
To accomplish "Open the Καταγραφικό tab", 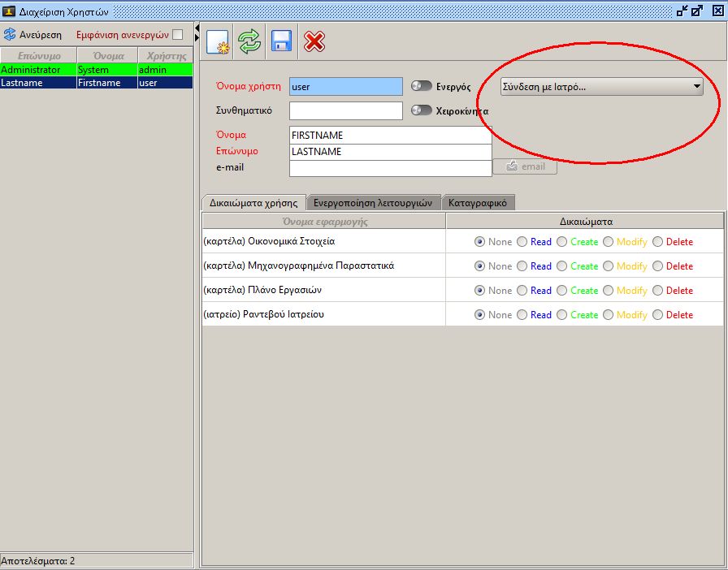I will tap(478, 203).
